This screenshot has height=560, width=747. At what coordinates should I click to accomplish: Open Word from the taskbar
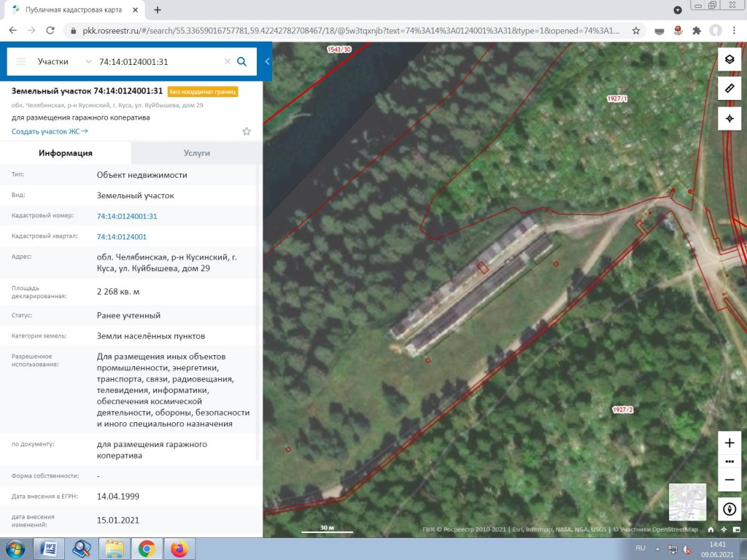(49, 549)
